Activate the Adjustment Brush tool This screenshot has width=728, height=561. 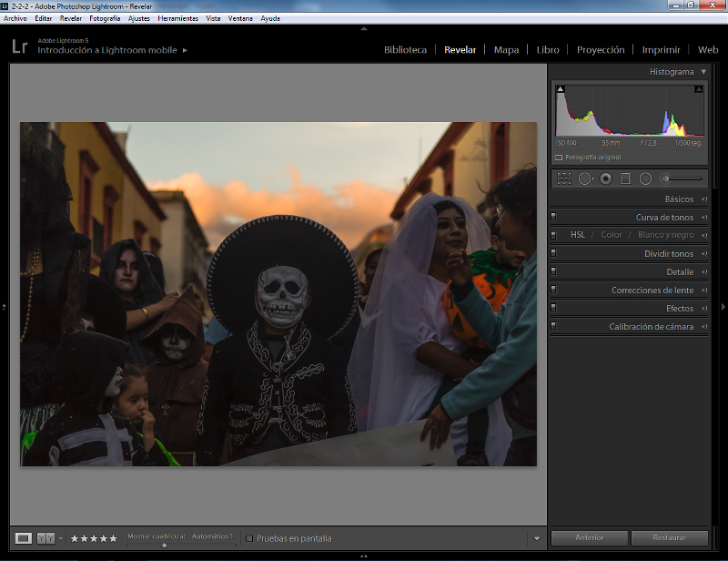tap(682, 178)
